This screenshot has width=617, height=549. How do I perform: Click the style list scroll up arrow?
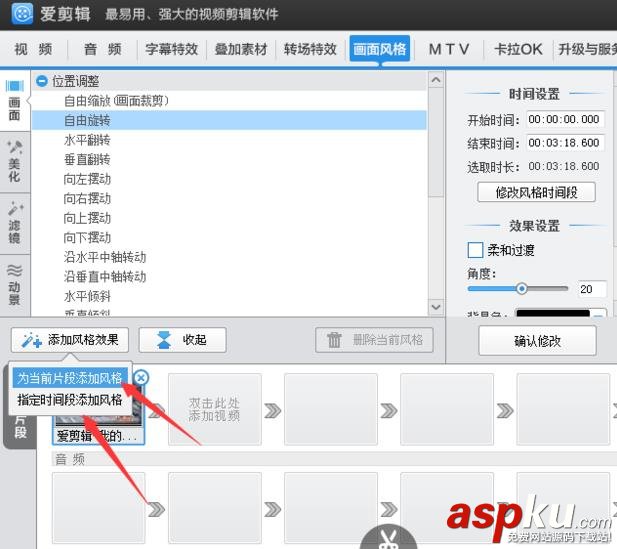436,80
